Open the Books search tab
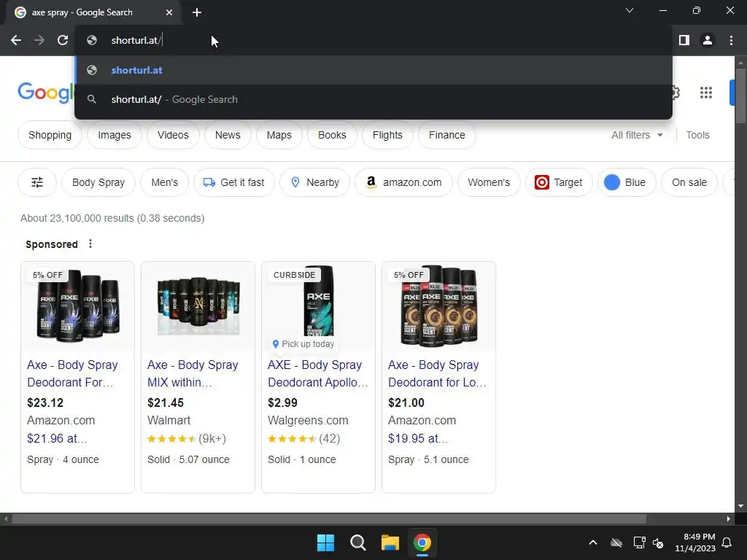 [332, 135]
